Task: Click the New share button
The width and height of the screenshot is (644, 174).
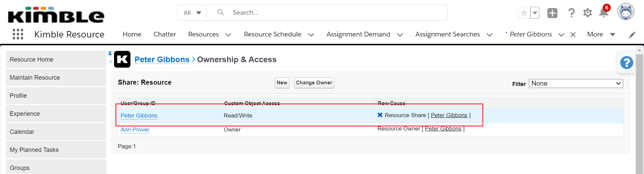Action: (x=282, y=83)
